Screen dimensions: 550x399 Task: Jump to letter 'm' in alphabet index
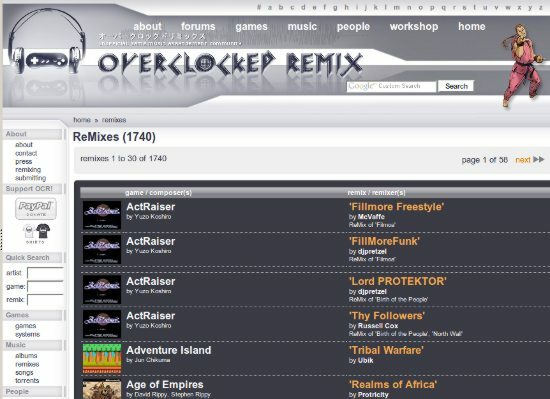click(397, 7)
